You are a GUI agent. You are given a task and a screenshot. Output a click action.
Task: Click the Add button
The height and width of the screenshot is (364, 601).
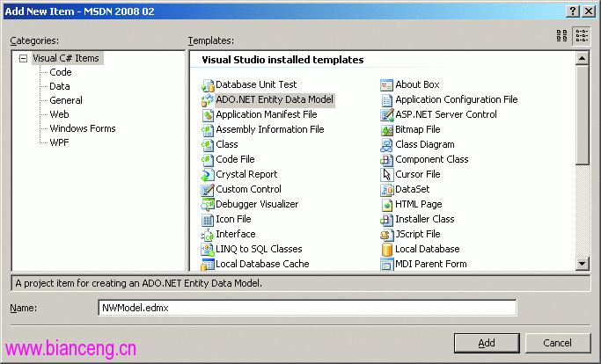[487, 343]
